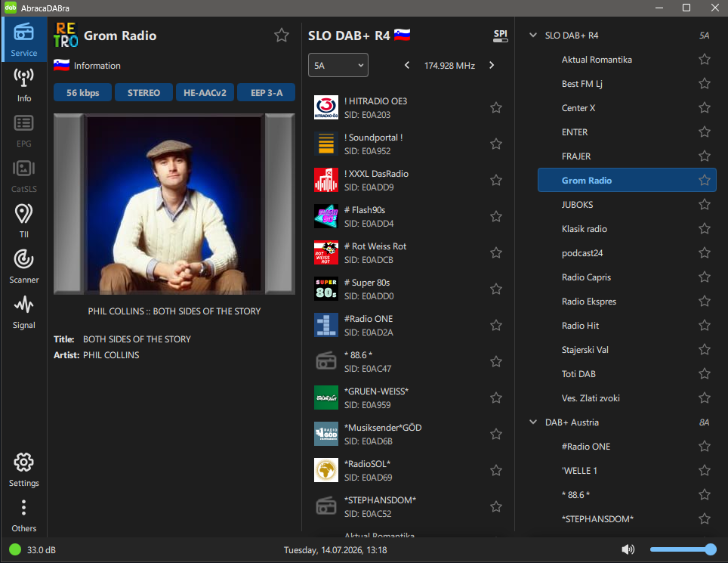This screenshot has height=563, width=728.
Task: Select Stajerski Val in the tree
Action: coord(627,350)
